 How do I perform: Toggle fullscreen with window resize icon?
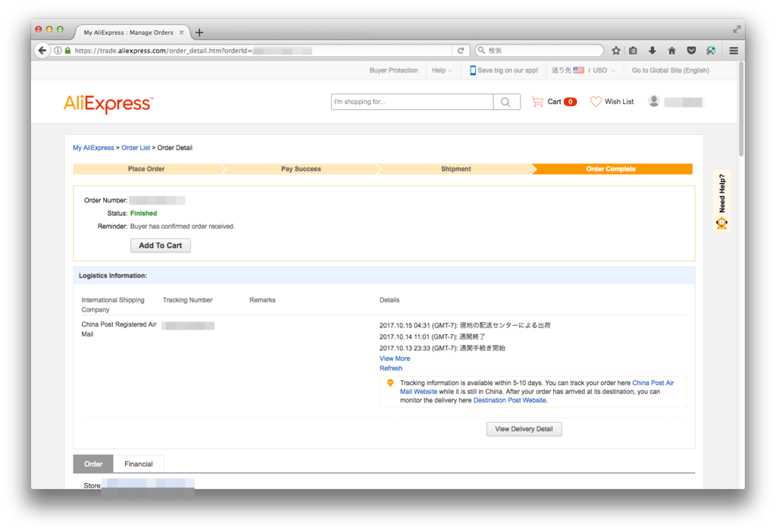tap(737, 30)
